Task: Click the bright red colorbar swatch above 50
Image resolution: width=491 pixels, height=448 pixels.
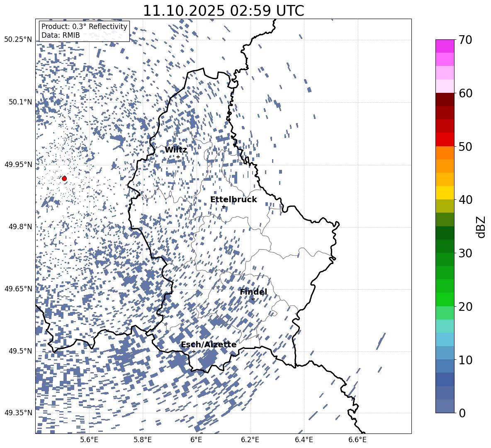Action: [x=445, y=140]
